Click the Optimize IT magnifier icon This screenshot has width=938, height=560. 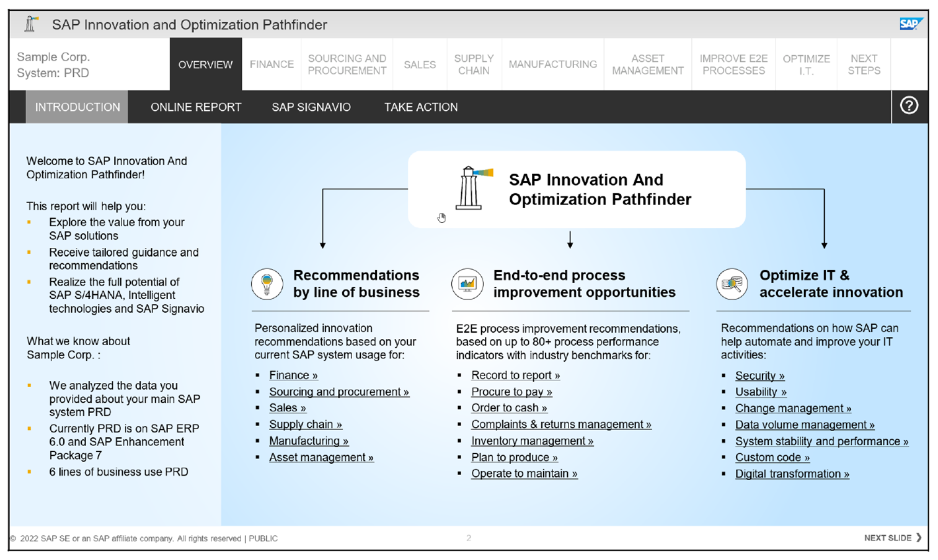click(731, 284)
